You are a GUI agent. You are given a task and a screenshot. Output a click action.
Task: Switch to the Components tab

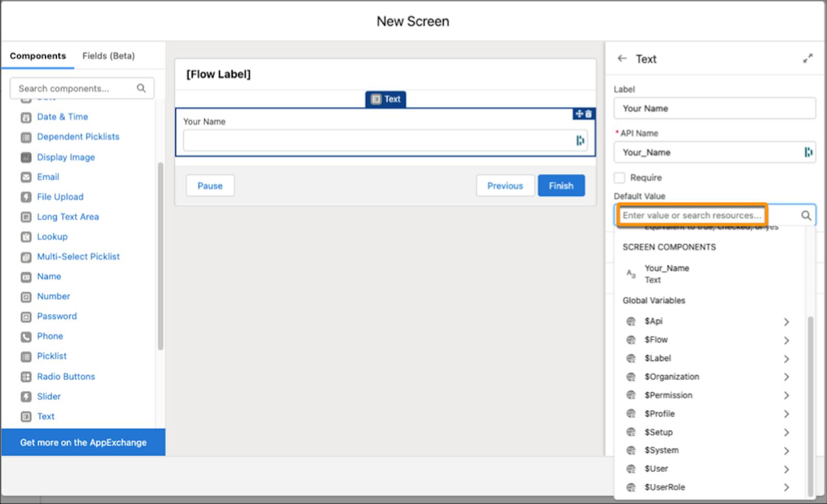[x=37, y=55]
